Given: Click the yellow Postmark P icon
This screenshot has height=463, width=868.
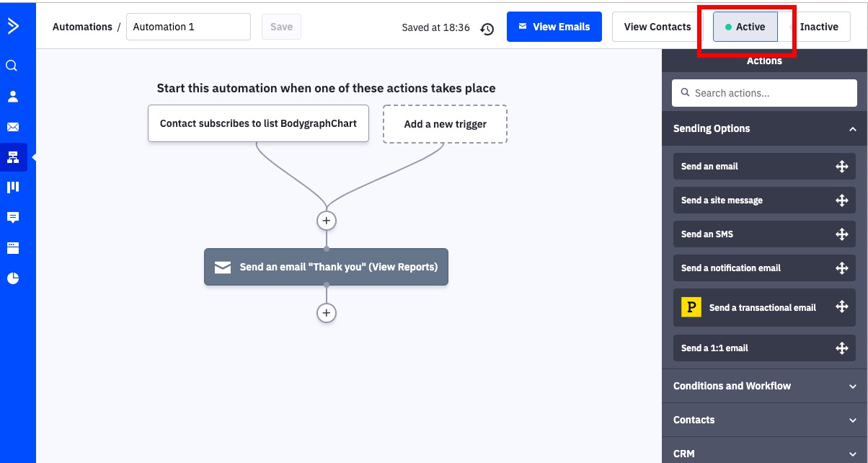Looking at the screenshot, I should (691, 308).
